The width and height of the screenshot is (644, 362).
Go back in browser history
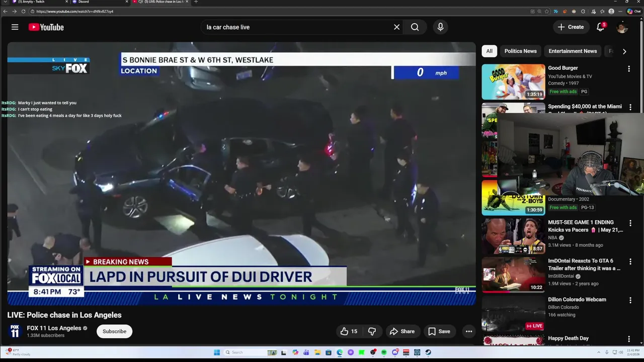[x=5, y=11]
